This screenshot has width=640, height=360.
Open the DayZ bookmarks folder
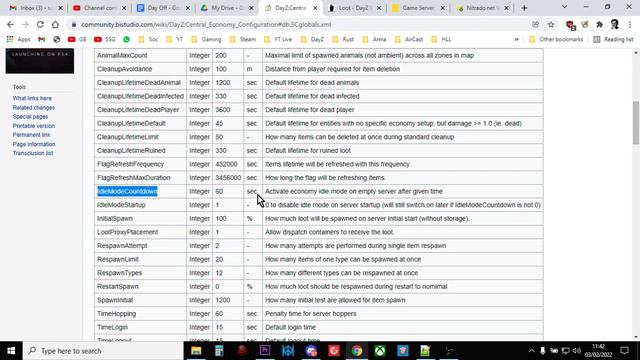tap(312, 40)
